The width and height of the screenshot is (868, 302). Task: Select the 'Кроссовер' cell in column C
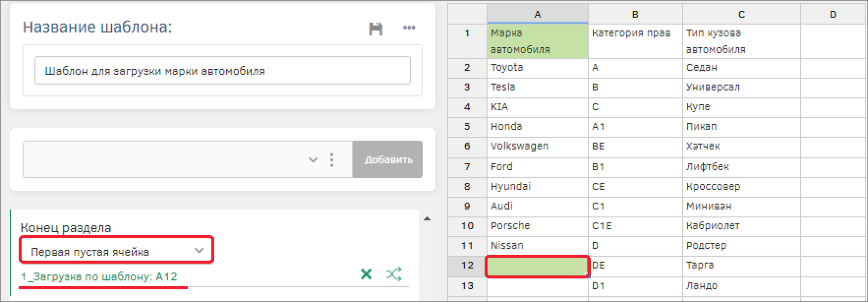coord(741,186)
